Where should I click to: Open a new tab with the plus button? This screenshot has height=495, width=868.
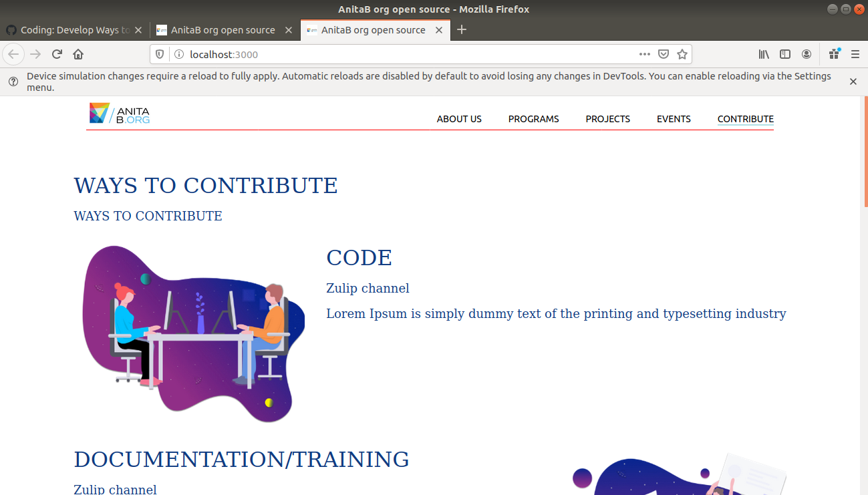click(462, 29)
